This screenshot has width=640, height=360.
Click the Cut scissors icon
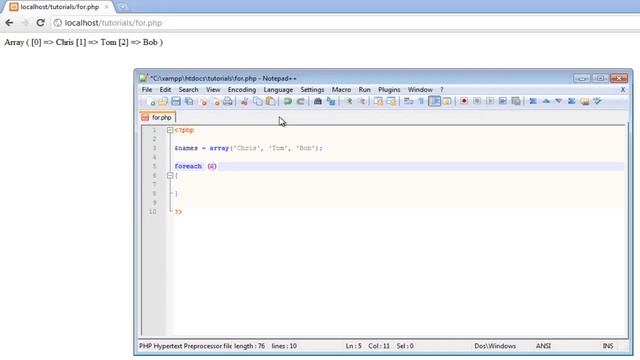coord(244,101)
